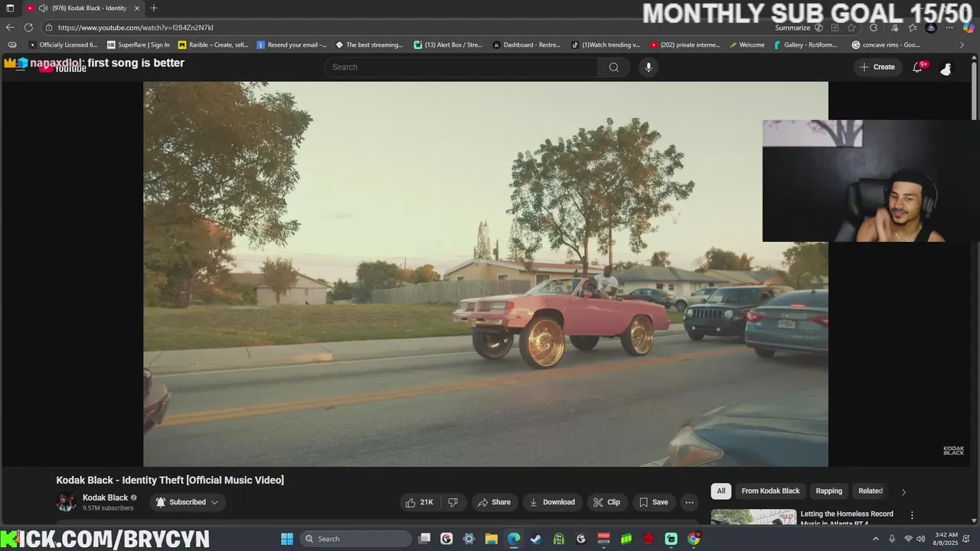Open Gallery Rotiform bookmark
This screenshot has width=980, height=551.
click(805, 45)
